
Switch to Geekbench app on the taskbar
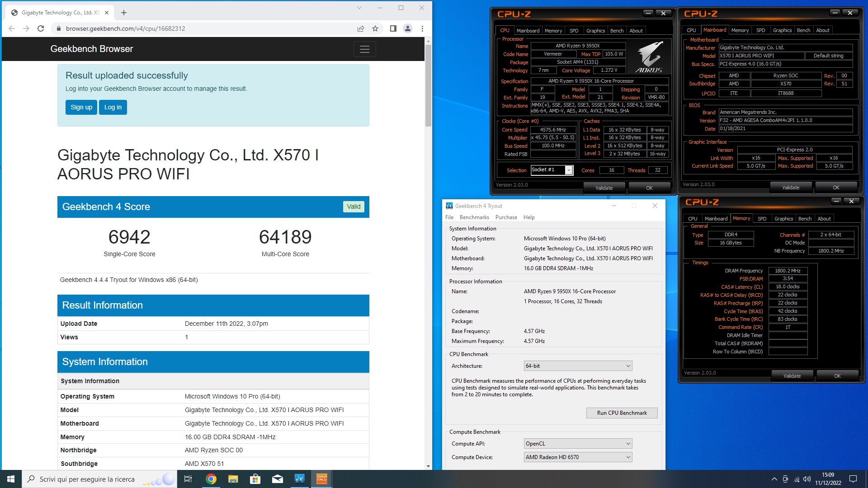[x=299, y=479]
